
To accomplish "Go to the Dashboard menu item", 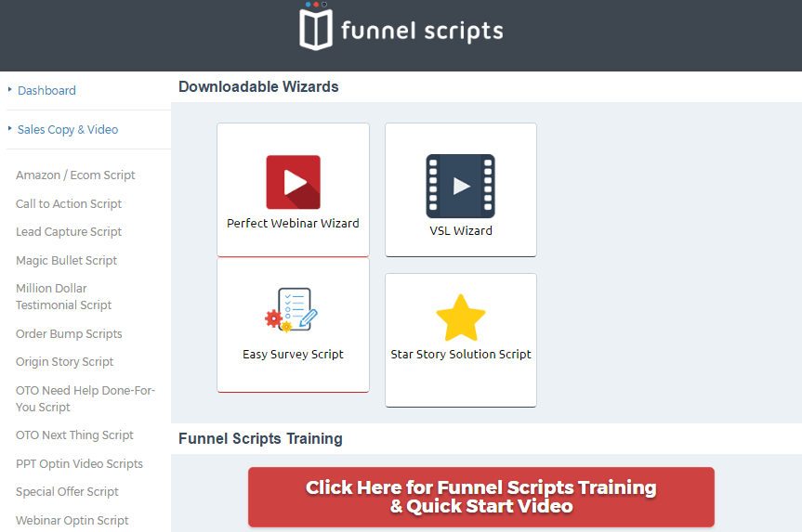I will tap(46, 90).
